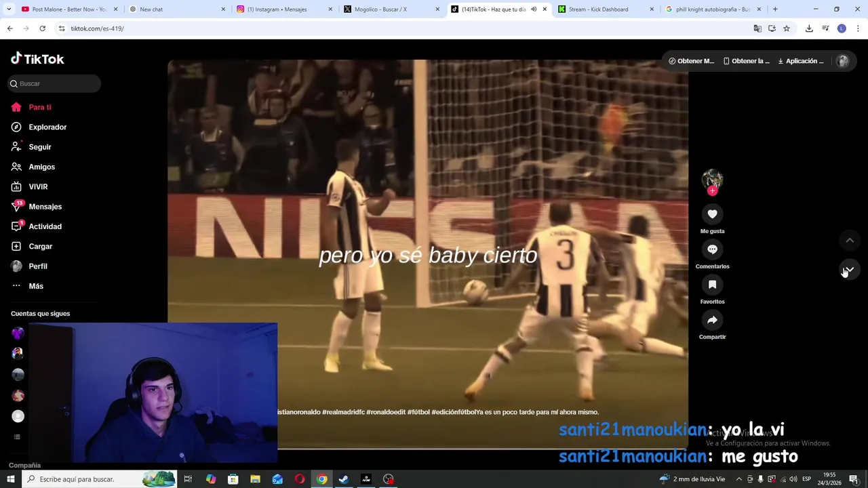Open VIVIR live streams
Image resolution: width=868 pixels, height=488 pixels.
[29, 186]
